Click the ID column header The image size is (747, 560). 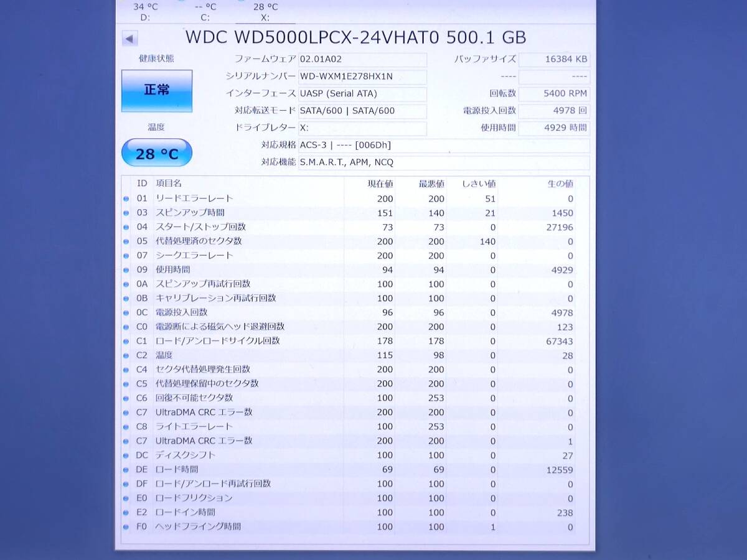[142, 184]
